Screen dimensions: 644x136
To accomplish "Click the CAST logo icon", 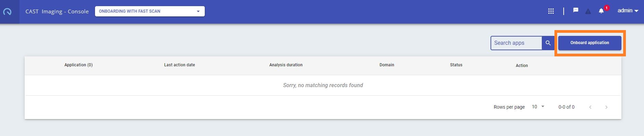I will (x=7, y=12).
